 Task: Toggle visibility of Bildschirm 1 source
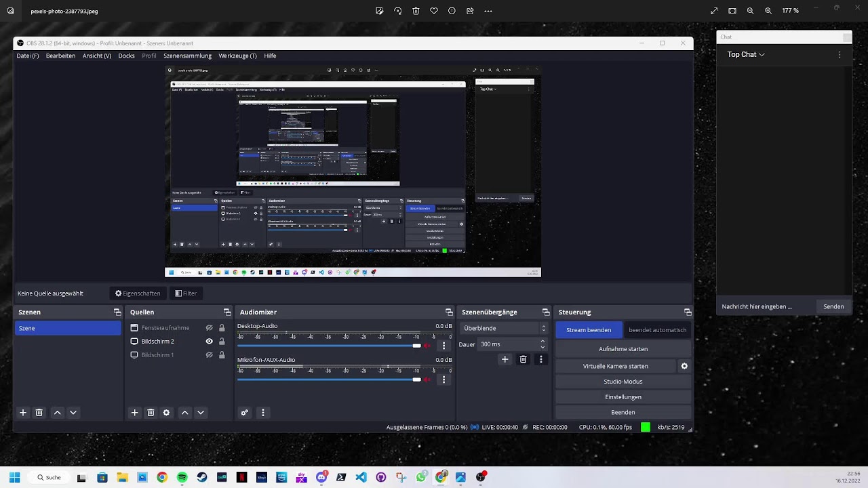[210, 355]
